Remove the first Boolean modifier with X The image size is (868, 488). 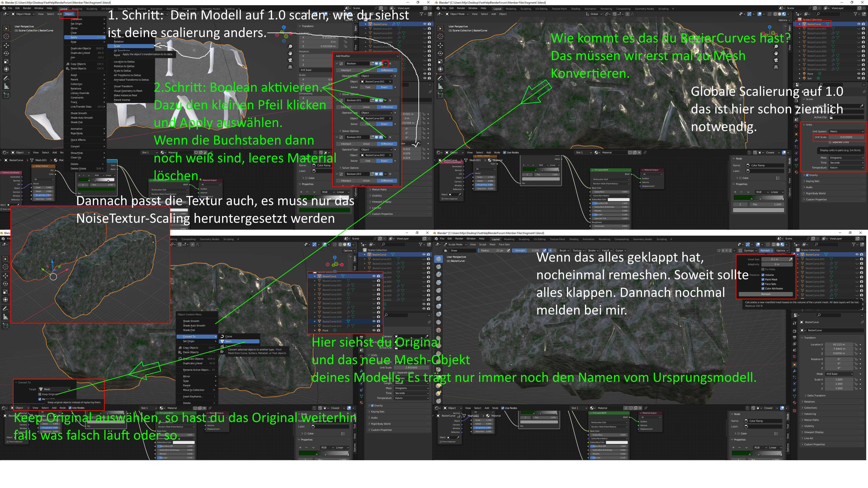click(390, 63)
